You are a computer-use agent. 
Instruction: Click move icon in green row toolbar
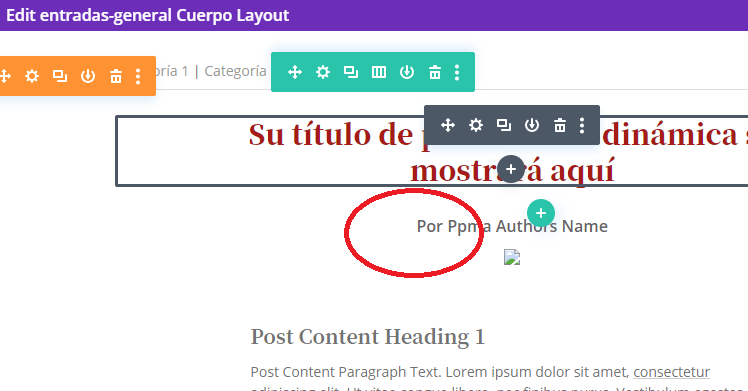pyautogui.click(x=295, y=72)
